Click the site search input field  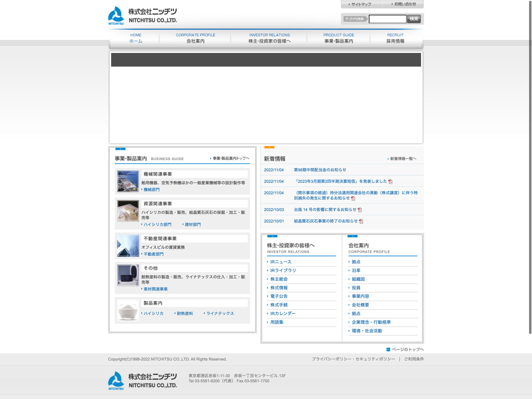[x=387, y=19]
